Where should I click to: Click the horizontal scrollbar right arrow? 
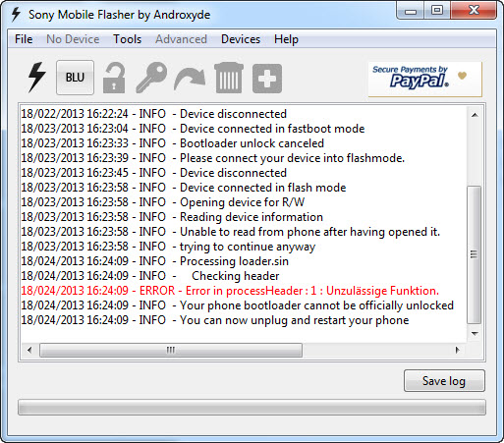[x=458, y=350]
